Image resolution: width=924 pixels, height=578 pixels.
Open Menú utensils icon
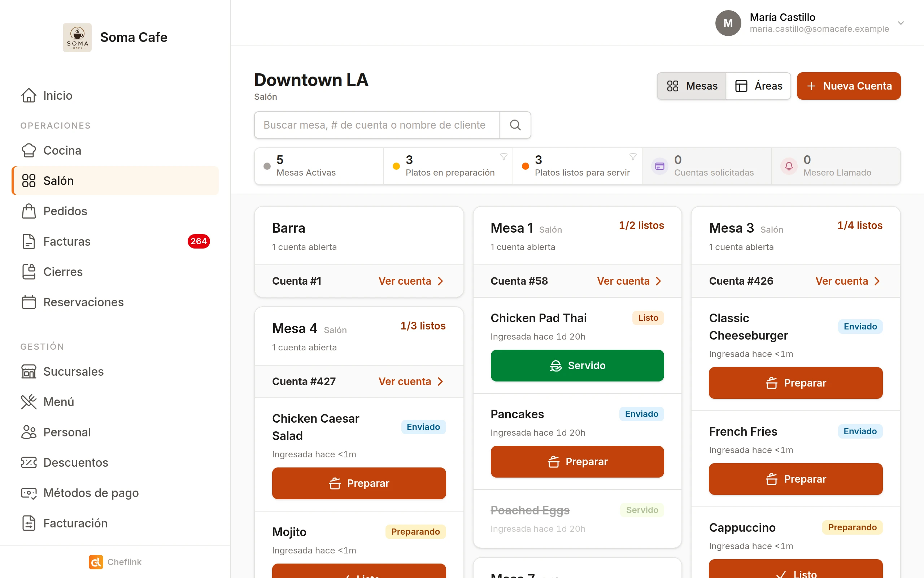[29, 402]
